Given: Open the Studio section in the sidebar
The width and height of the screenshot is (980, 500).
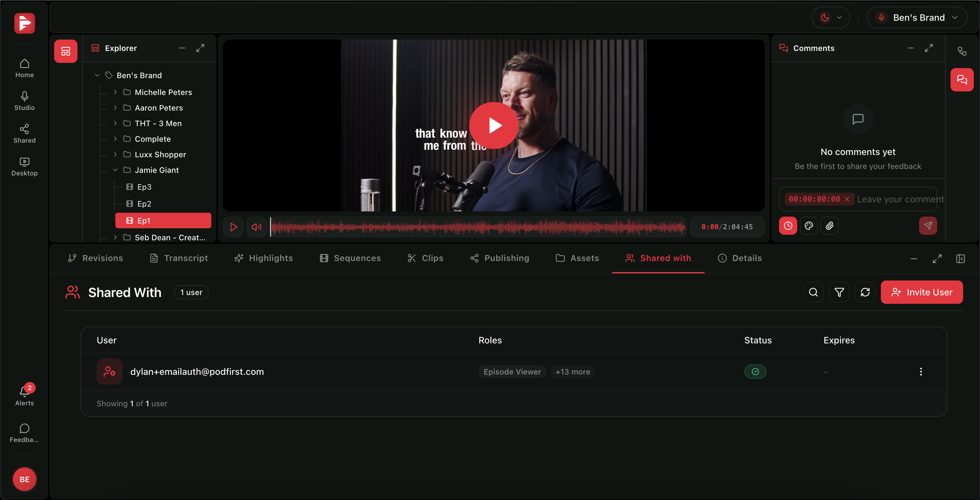Looking at the screenshot, I should pos(24,101).
